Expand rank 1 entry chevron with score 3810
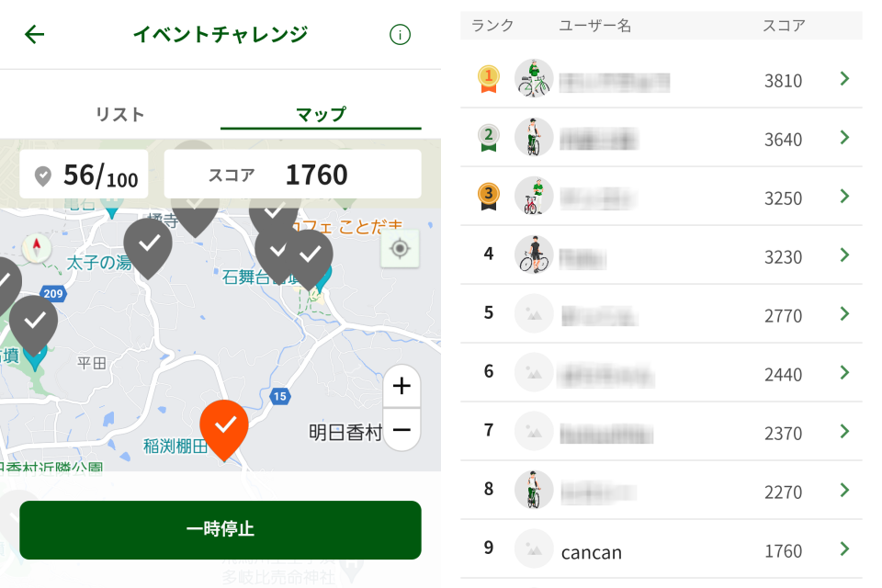The height and width of the screenshot is (588, 882). click(x=844, y=79)
